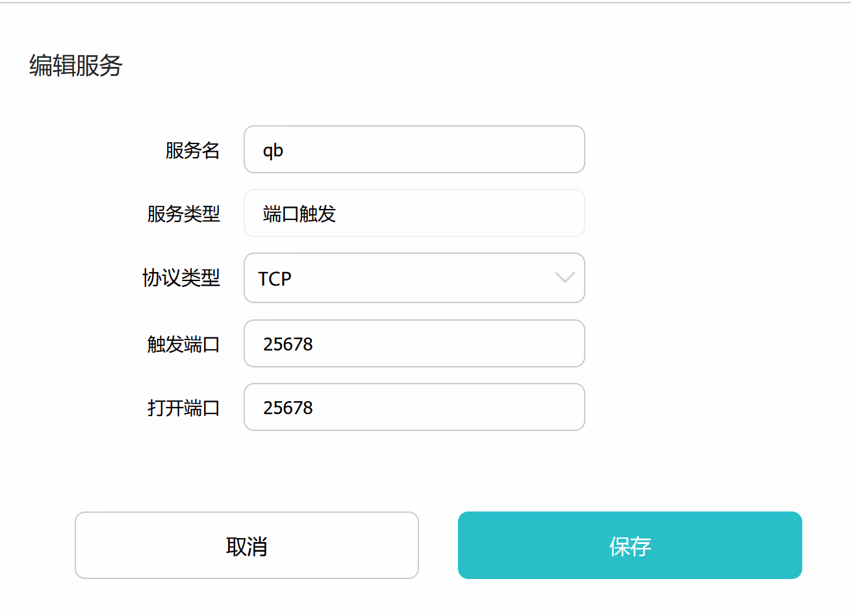This screenshot has width=851, height=616.
Task: Click the 触发端口 input field
Action: click(x=414, y=343)
